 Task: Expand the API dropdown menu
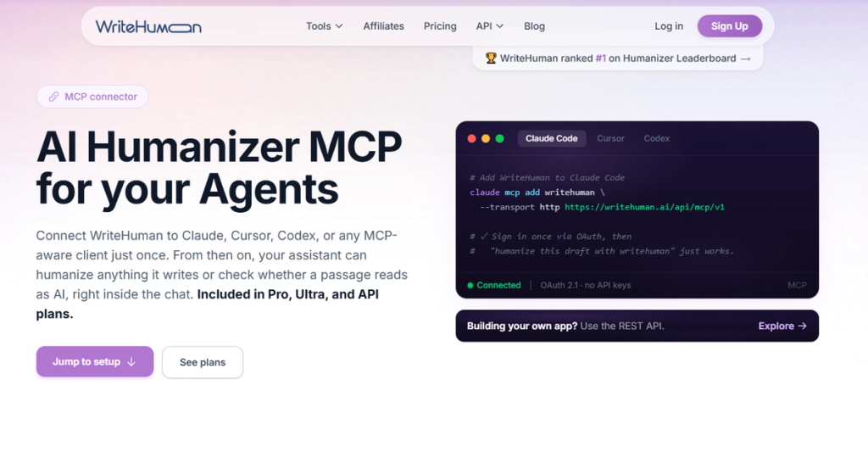[x=489, y=26]
